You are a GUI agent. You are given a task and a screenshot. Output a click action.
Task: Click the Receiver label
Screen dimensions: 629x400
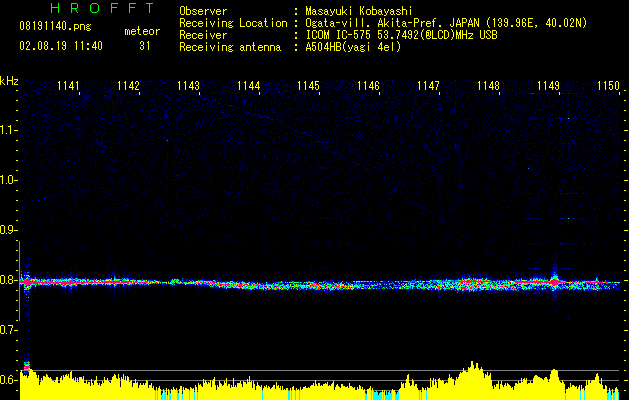pos(203,35)
